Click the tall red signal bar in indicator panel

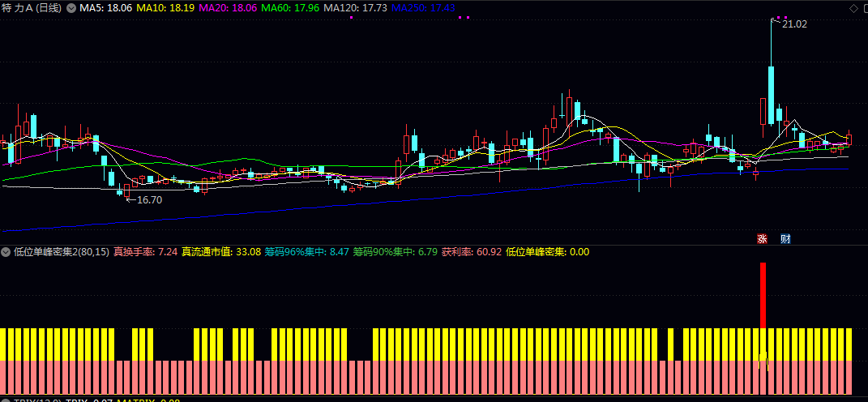click(763, 295)
